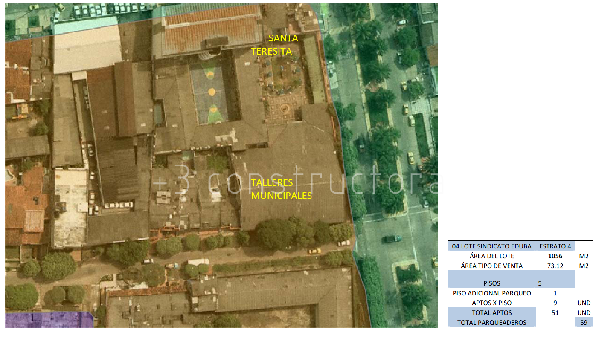This screenshot has height=364, width=596.
Task: Select the value 73.12
Action: [555, 266]
